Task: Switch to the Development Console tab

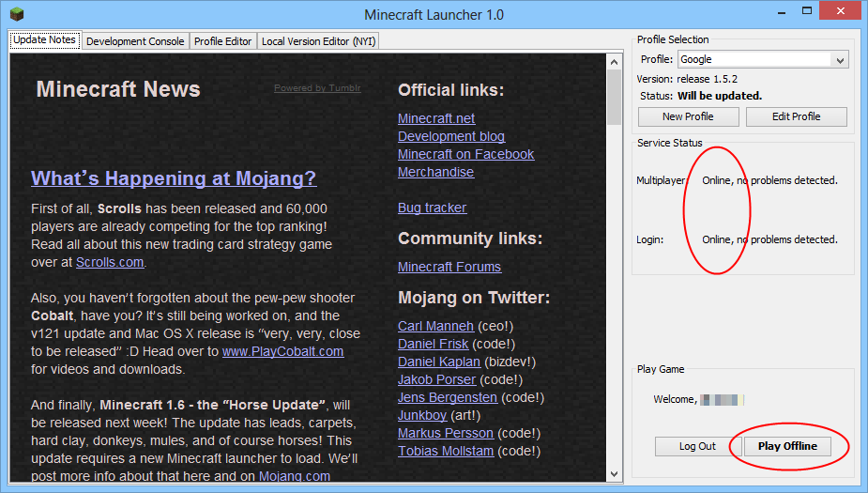Action: 135,41
